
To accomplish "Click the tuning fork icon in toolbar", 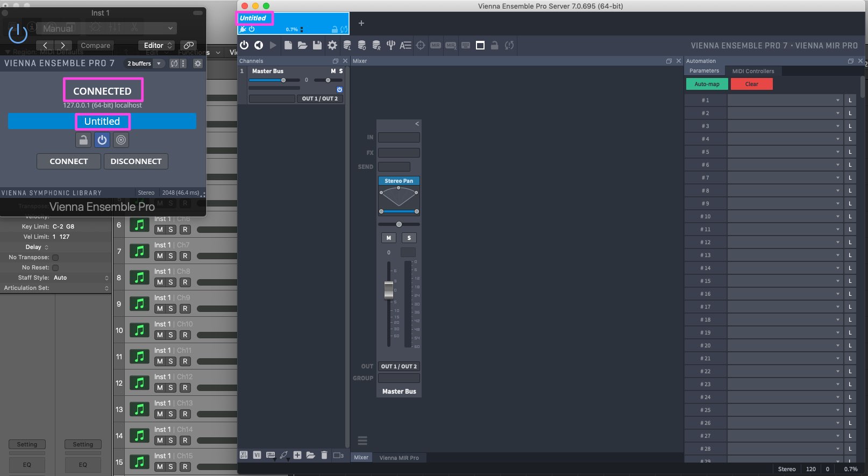I will tap(391, 45).
